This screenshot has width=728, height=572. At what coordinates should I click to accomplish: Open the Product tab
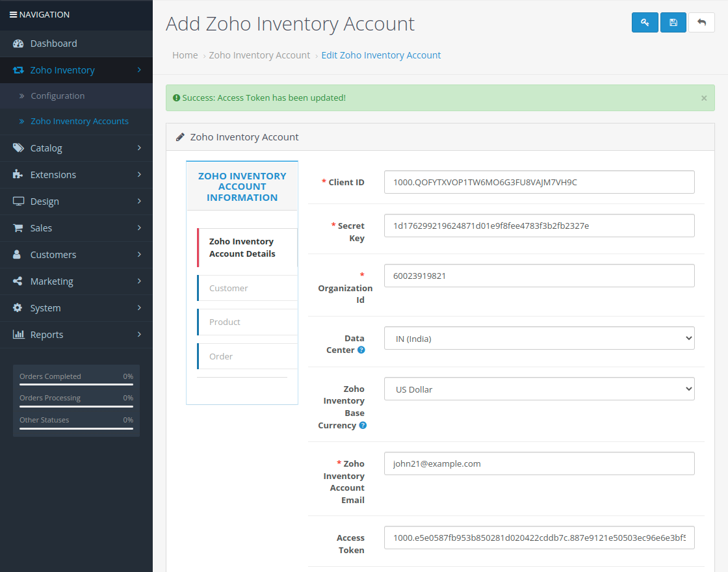(x=224, y=322)
